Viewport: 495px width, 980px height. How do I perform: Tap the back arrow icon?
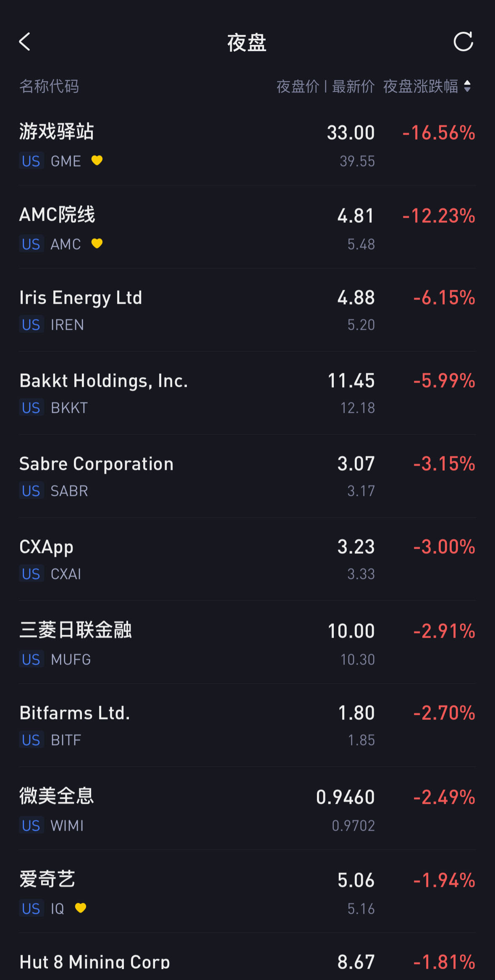25,42
